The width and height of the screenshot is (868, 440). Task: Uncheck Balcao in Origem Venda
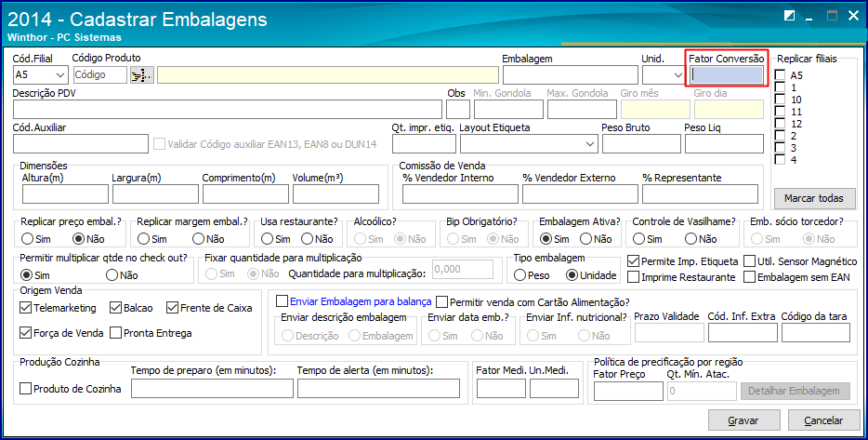115,308
